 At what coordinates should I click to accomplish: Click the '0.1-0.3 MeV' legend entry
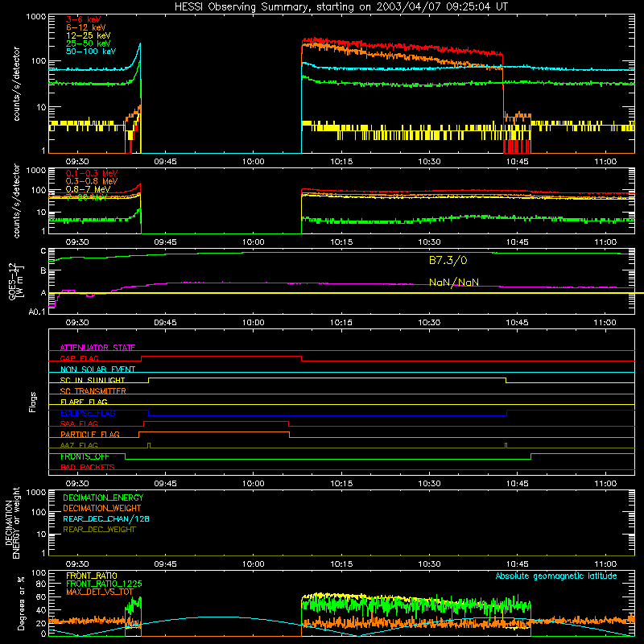pos(92,173)
